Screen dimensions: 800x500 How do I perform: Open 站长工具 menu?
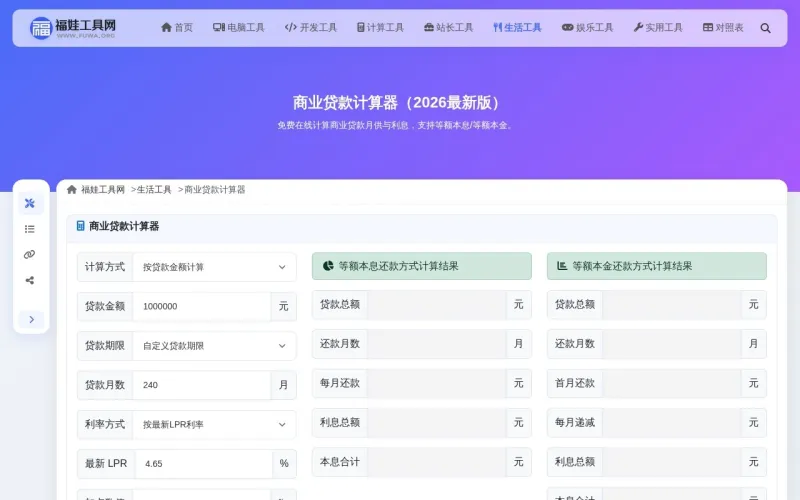pos(448,28)
